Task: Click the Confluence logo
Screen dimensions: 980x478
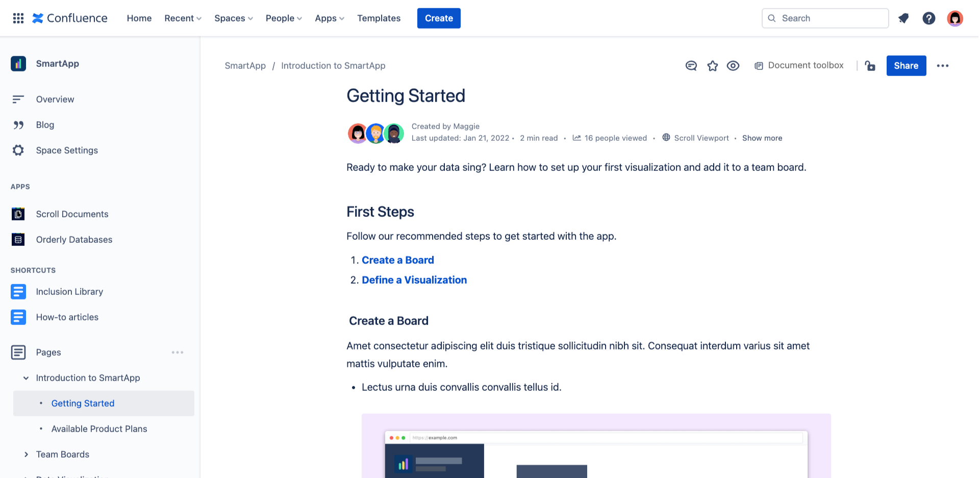Action: pos(69,18)
